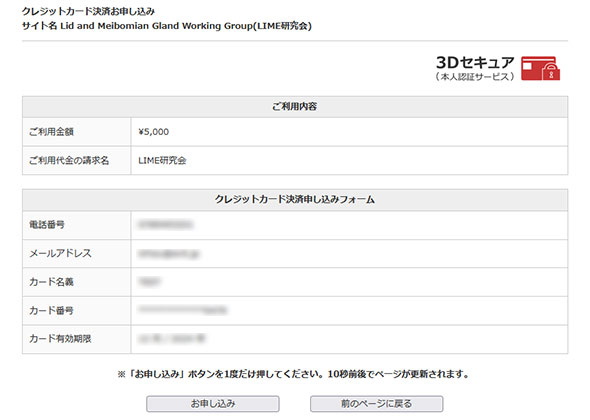The height and width of the screenshot is (420, 590).
Task: Click the LIME研究会 billing name value
Action: click(162, 160)
